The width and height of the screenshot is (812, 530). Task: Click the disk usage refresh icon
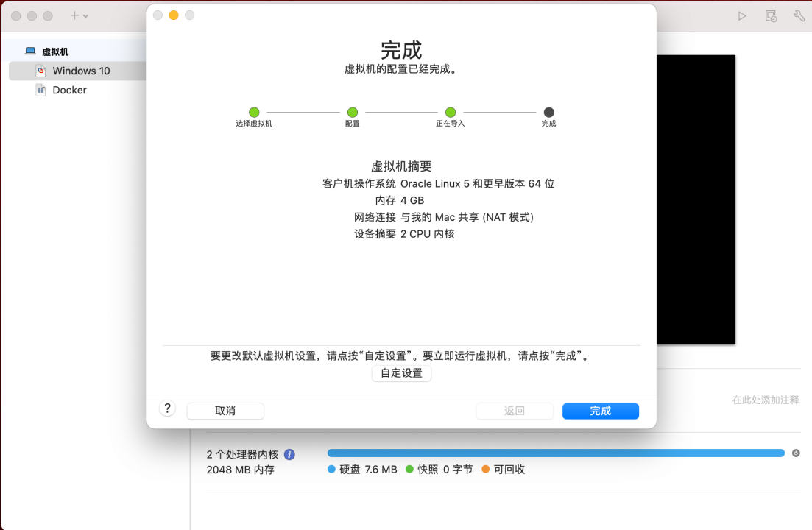pyautogui.click(x=796, y=453)
